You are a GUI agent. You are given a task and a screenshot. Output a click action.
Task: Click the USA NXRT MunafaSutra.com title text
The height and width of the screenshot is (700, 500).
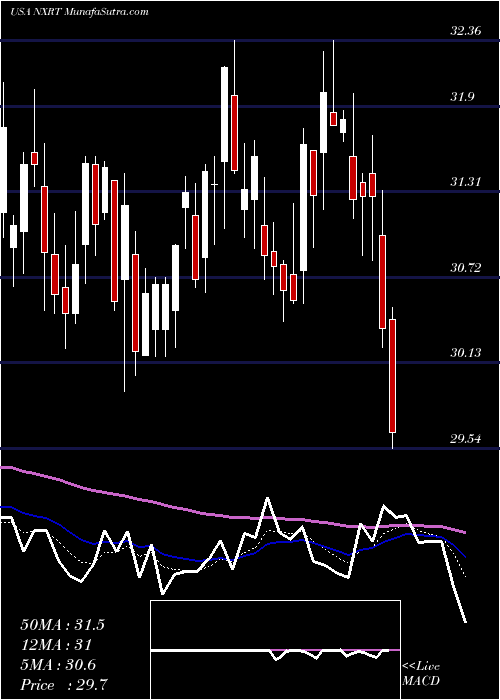pos(79,12)
